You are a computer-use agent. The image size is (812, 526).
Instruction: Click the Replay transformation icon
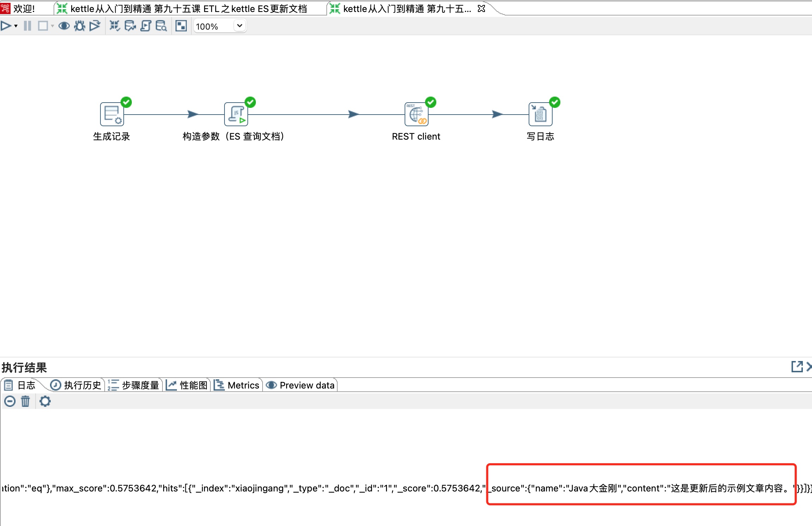pos(95,26)
